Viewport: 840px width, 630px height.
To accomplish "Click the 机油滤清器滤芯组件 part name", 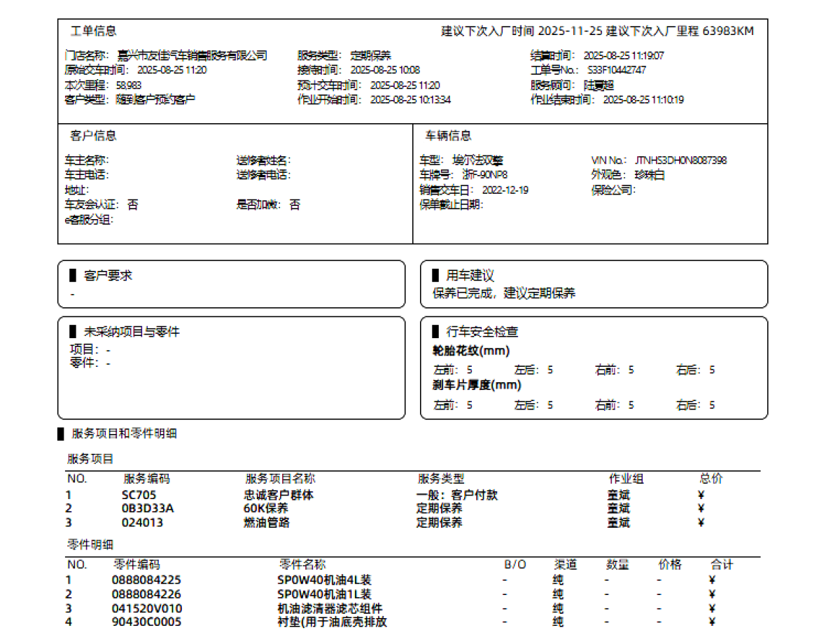I will pyautogui.click(x=330, y=608).
